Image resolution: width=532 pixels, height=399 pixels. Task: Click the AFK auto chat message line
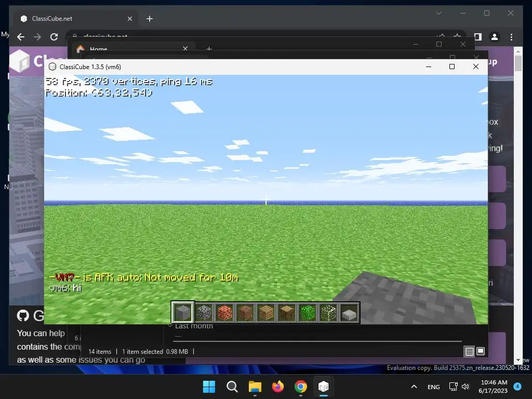(x=144, y=277)
